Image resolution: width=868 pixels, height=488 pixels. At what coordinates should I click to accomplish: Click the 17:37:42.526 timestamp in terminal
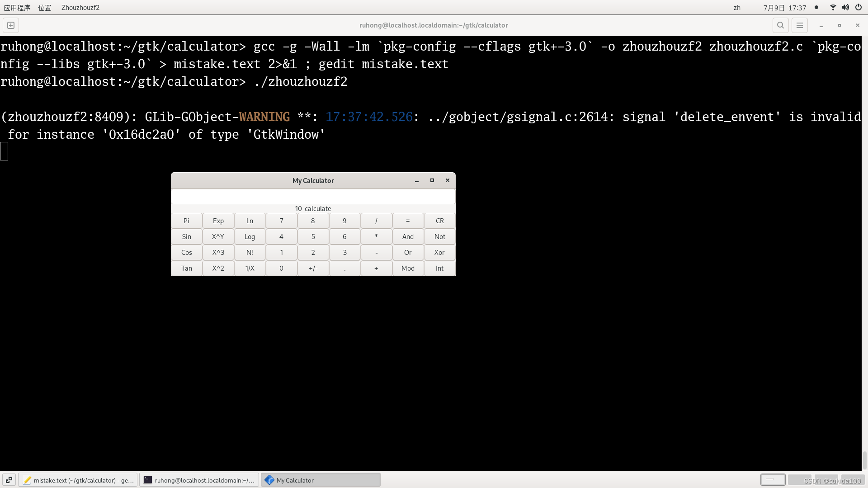click(x=369, y=117)
